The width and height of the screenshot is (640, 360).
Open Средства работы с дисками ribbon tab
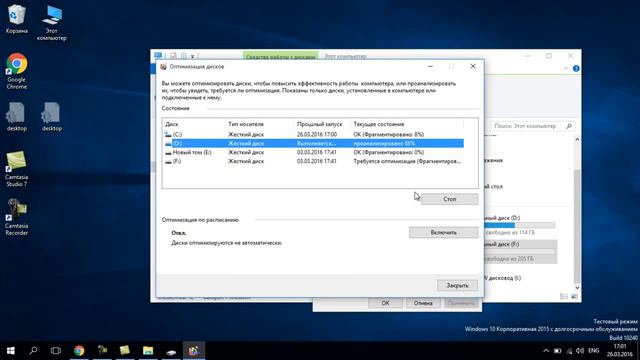280,56
